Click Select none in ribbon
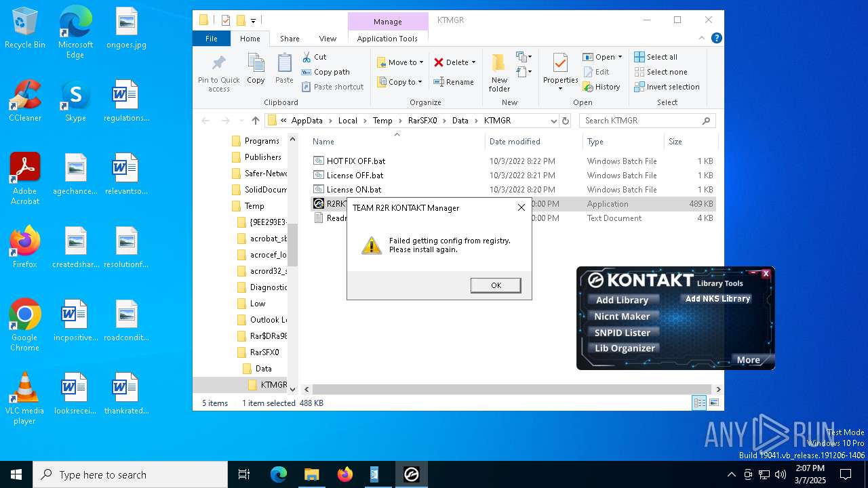The width and height of the screenshot is (868, 488). coord(660,72)
